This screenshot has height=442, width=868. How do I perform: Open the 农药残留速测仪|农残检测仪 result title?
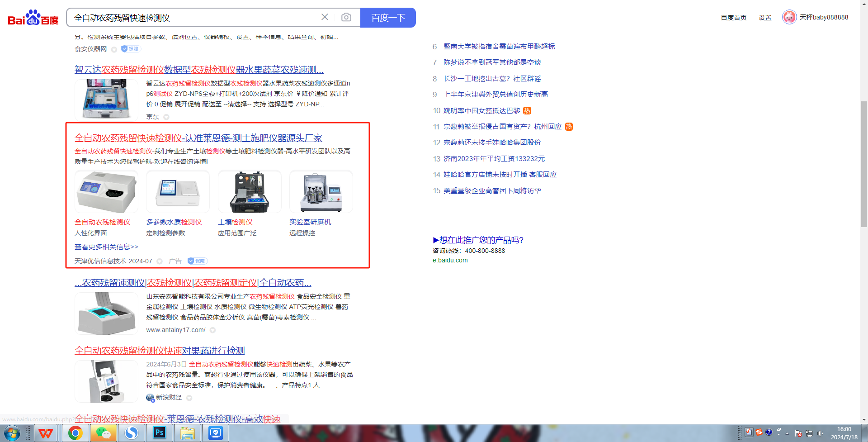(x=193, y=283)
